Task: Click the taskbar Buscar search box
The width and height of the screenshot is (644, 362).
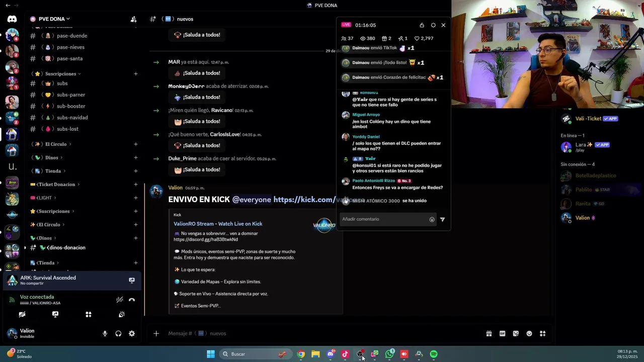Action: pyautogui.click(x=256, y=354)
